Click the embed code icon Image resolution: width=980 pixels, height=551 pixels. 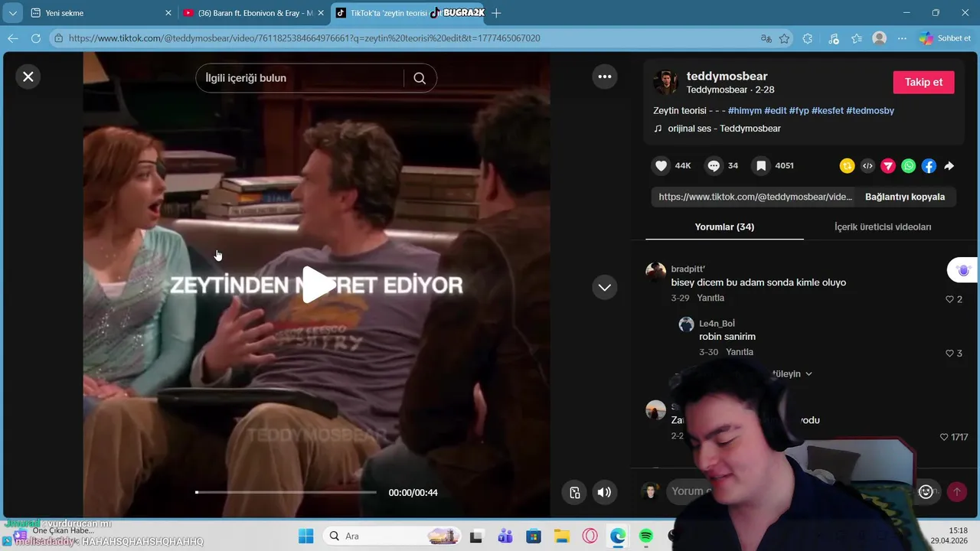tap(867, 165)
